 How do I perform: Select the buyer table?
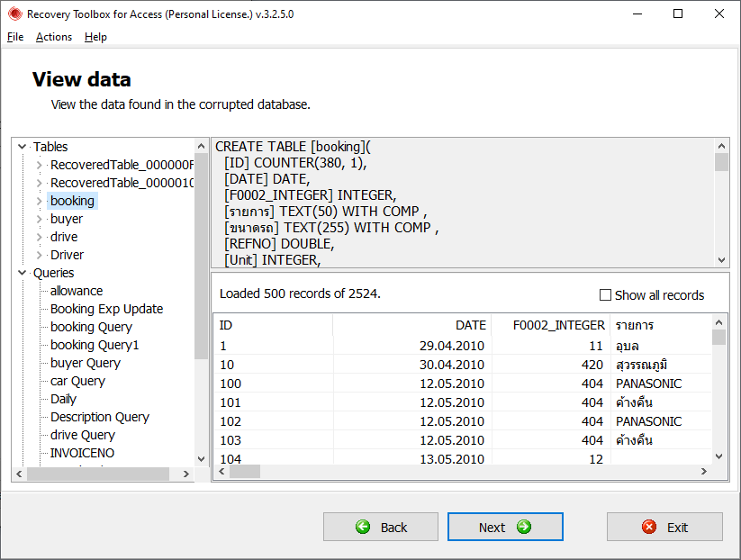(66, 219)
